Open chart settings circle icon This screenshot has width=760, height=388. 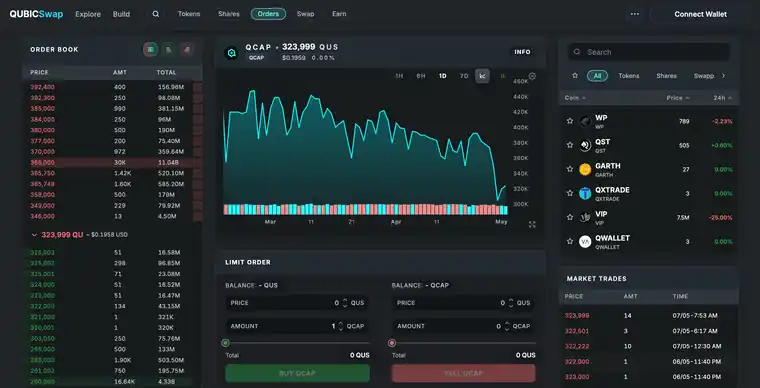532,76
